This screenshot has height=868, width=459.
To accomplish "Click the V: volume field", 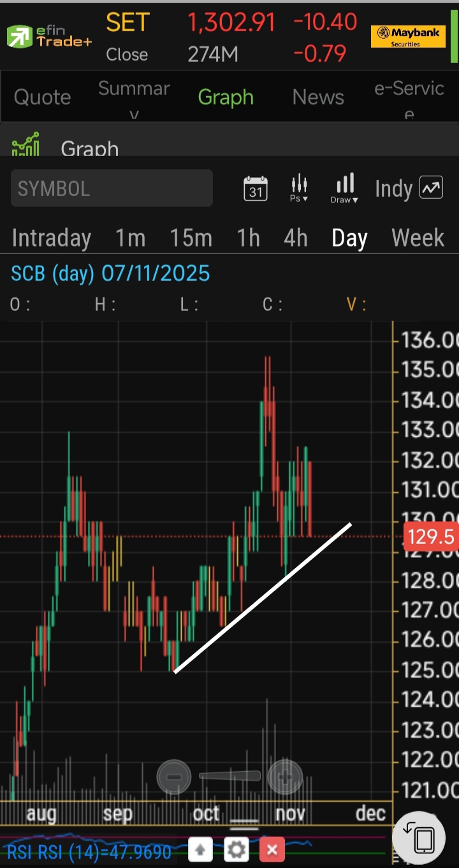I will [356, 304].
